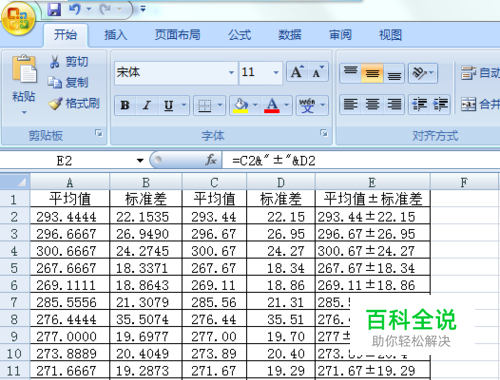Open the 审阅 tab
Screen dimensions: 500x380
(340, 35)
